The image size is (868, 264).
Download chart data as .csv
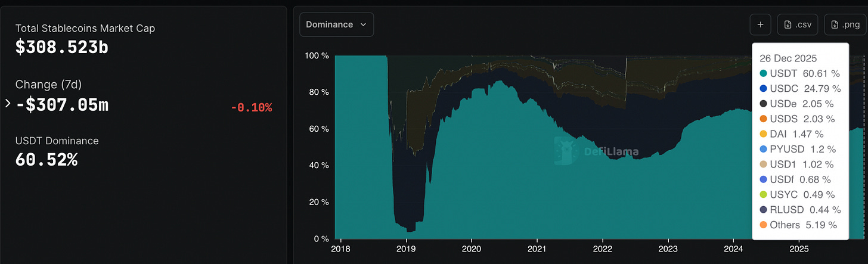(798, 24)
